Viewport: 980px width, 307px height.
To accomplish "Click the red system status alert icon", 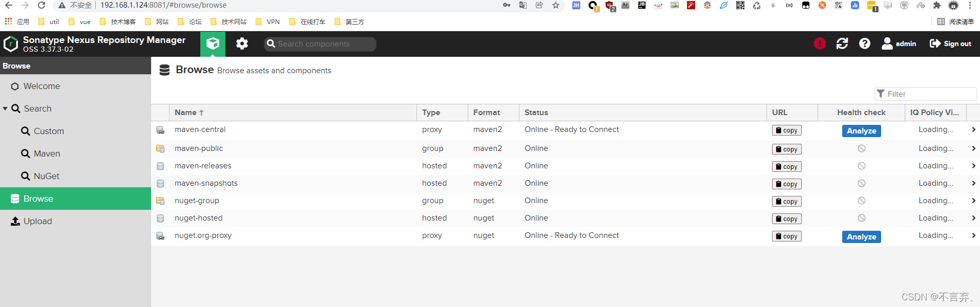I will point(820,43).
